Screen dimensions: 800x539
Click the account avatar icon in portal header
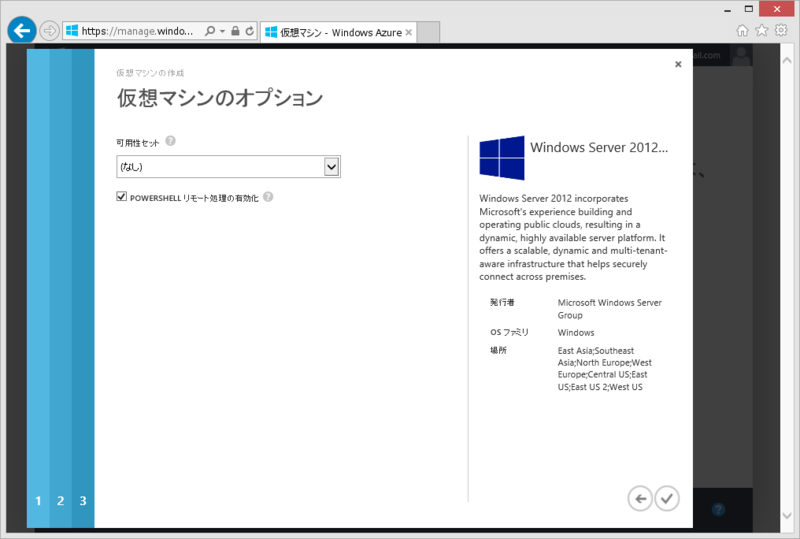[x=741, y=55]
